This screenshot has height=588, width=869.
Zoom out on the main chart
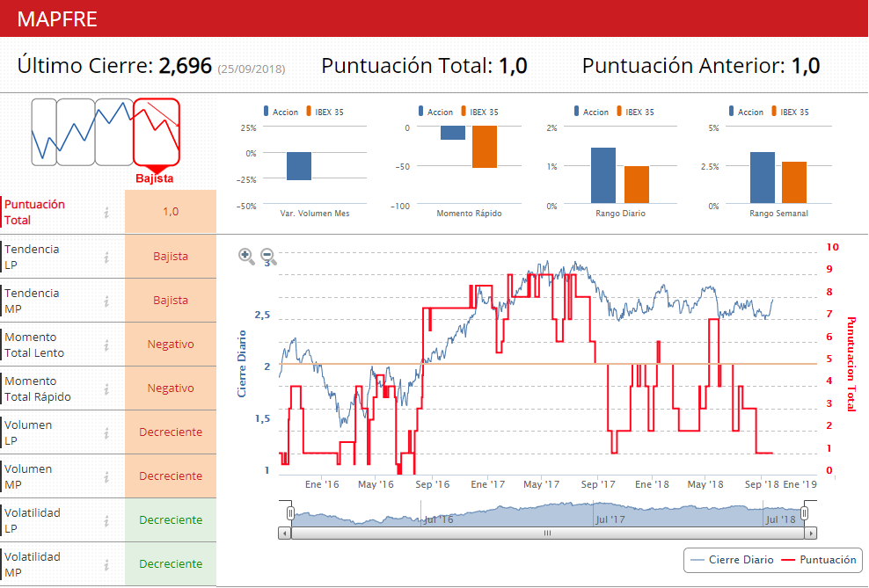pyautogui.click(x=268, y=256)
